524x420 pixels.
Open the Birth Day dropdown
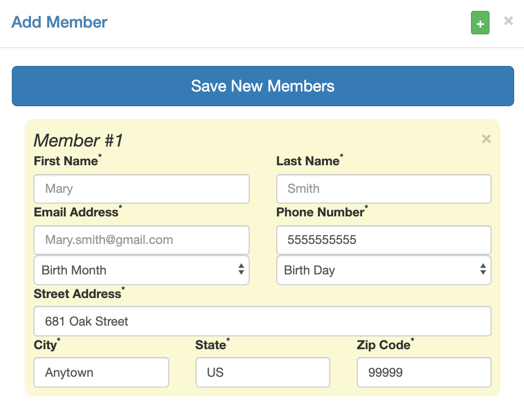[x=383, y=270]
